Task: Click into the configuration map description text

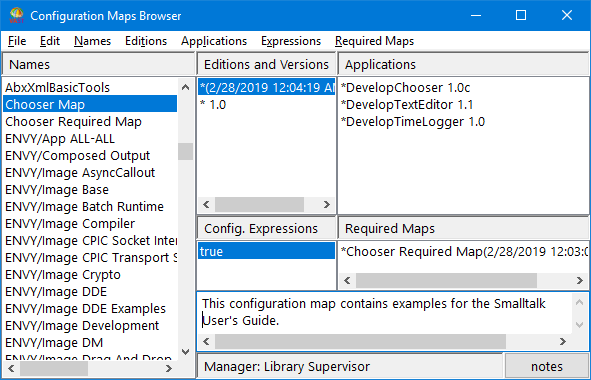Action: [384, 312]
